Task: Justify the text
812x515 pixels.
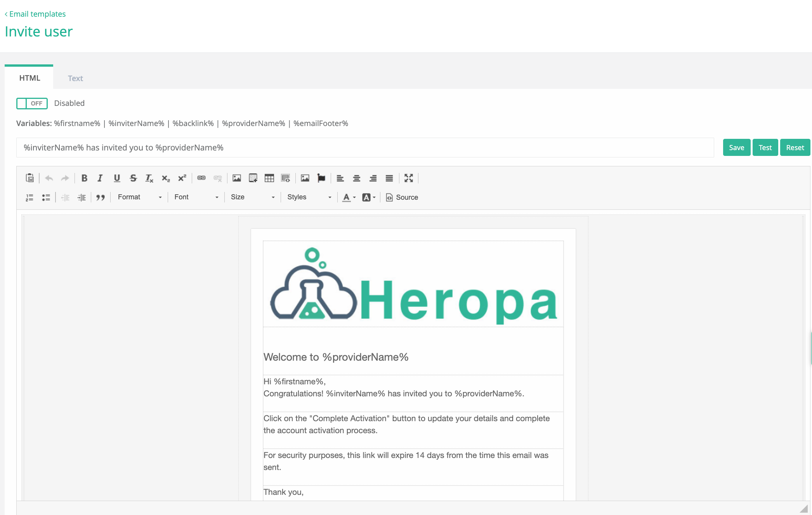Action: pyautogui.click(x=389, y=178)
